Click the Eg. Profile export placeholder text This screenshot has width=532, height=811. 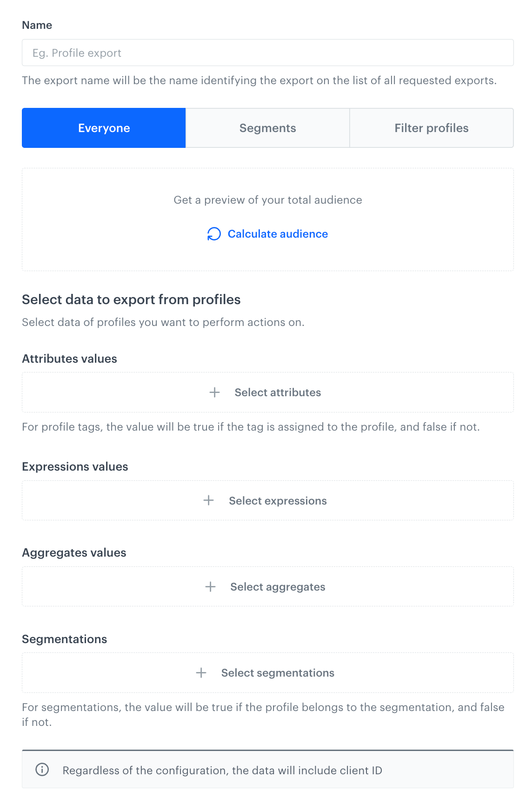coord(76,53)
